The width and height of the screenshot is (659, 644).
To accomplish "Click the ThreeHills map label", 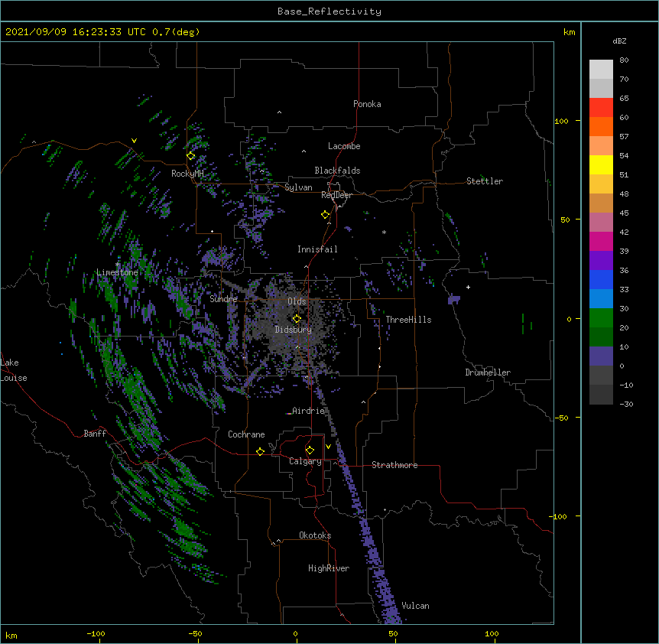I will point(408,320).
